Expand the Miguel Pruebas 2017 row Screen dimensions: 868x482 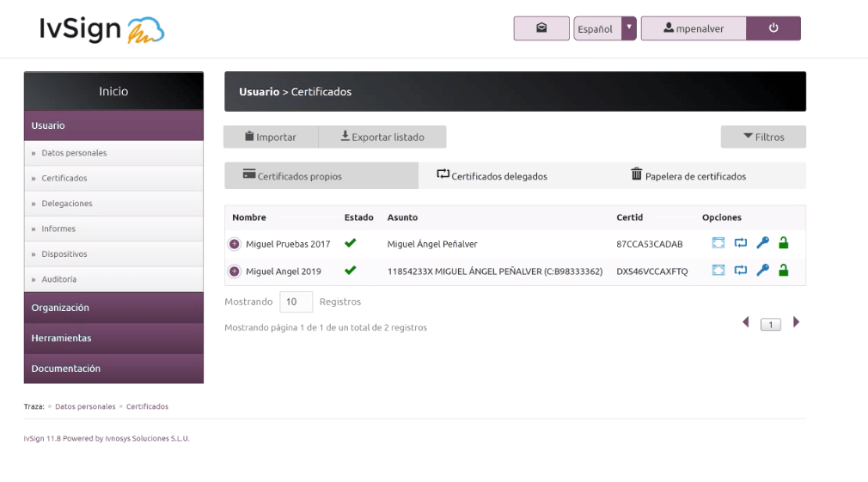(x=234, y=243)
